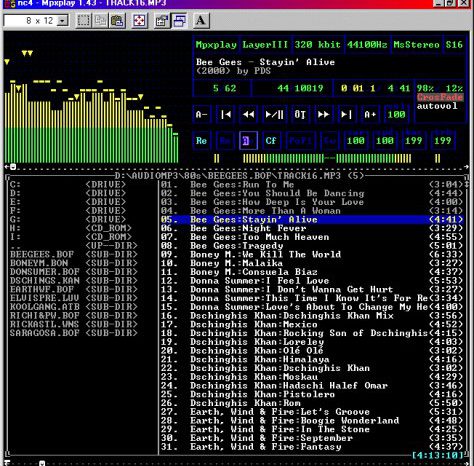The width and height of the screenshot is (474, 466).
Task: Toggle the Re (replay) option
Action: point(201,141)
